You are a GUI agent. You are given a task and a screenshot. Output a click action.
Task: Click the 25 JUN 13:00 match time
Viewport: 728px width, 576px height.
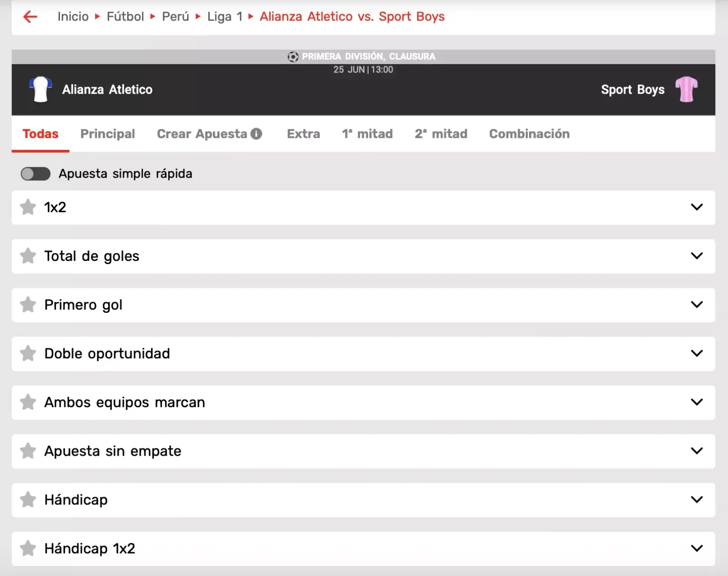pos(363,70)
